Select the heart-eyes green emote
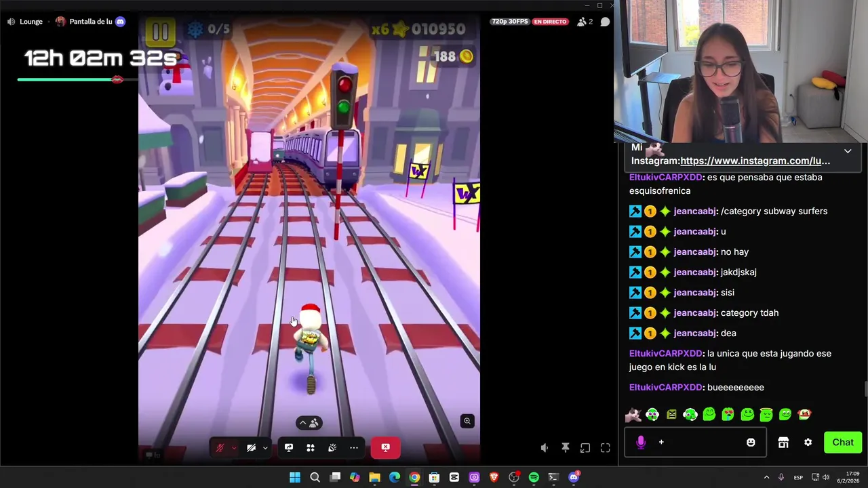 [x=728, y=414]
